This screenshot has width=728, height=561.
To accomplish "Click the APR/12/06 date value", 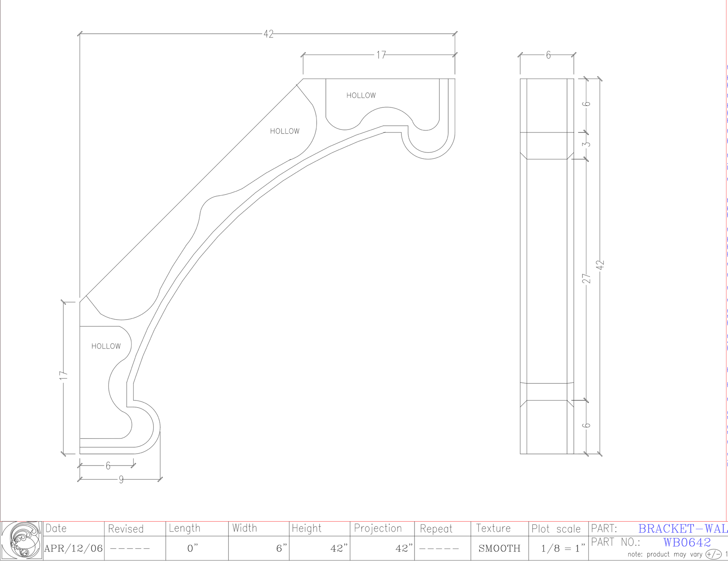I will (73, 549).
